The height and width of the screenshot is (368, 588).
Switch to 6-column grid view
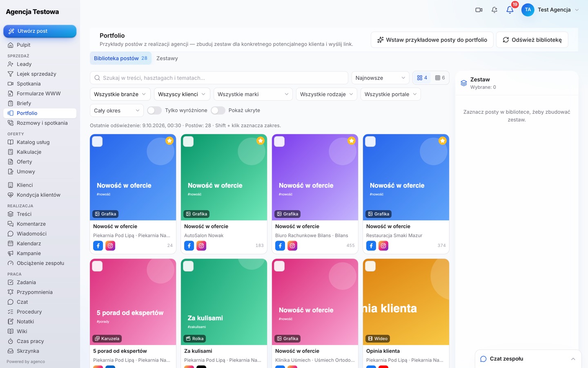point(440,78)
